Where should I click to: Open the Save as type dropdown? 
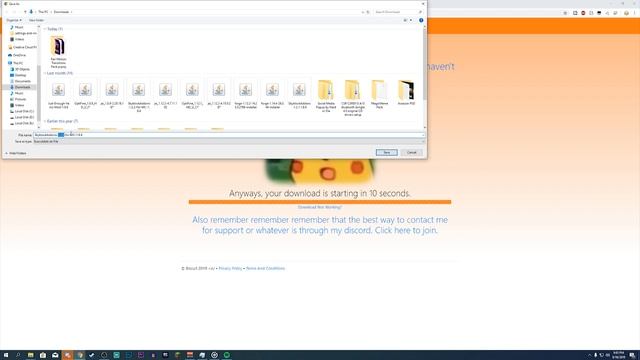pyautogui.click(x=229, y=142)
